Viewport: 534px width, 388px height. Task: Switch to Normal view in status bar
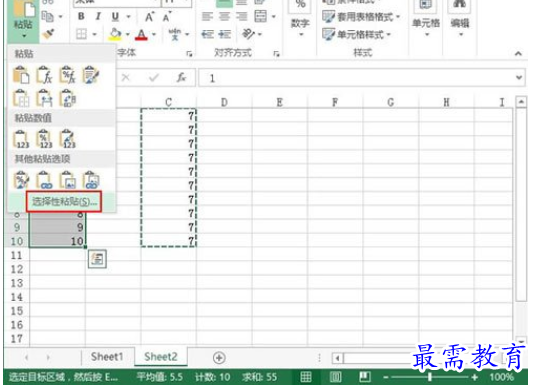[x=305, y=377]
